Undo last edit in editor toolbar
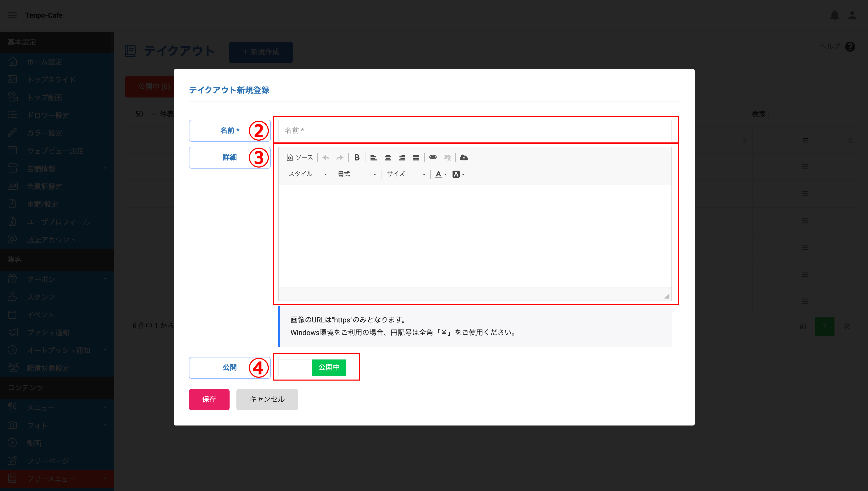This screenshot has width=868, height=491. (x=326, y=157)
